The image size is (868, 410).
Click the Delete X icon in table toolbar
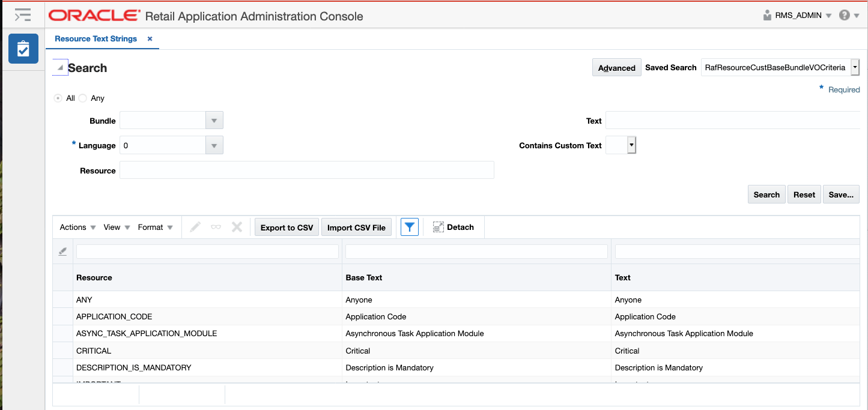click(237, 226)
